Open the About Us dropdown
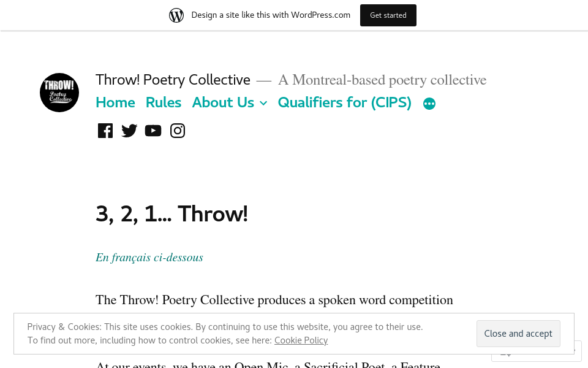Viewport: 588px width, 368px height. point(223,102)
